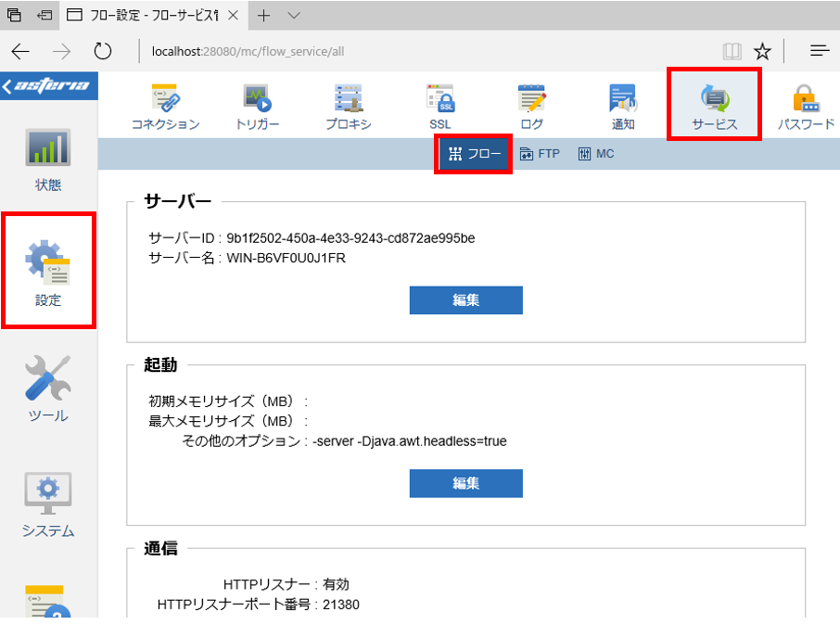The image size is (840, 625).
Task: Click 編集 in the サーバー section
Action: pyautogui.click(x=466, y=300)
